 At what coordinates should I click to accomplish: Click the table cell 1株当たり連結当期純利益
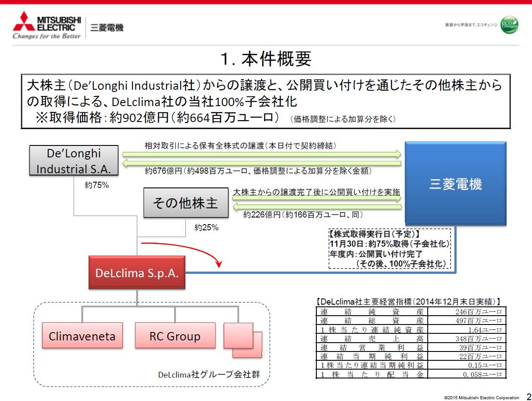tap(372, 365)
